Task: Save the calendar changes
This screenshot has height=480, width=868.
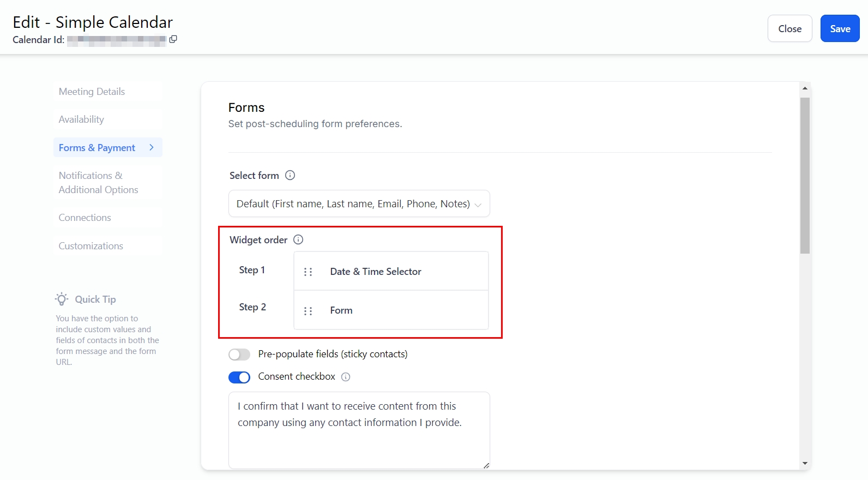Action: (x=840, y=29)
